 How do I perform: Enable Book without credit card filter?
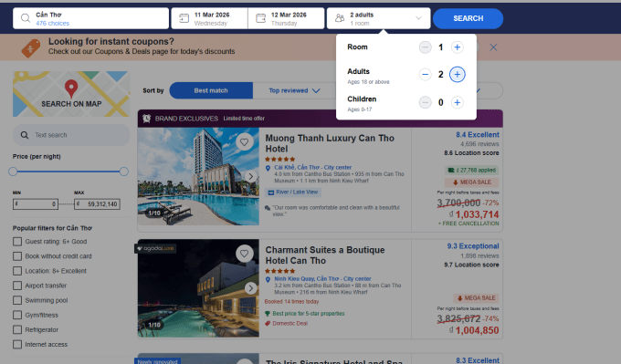click(17, 256)
